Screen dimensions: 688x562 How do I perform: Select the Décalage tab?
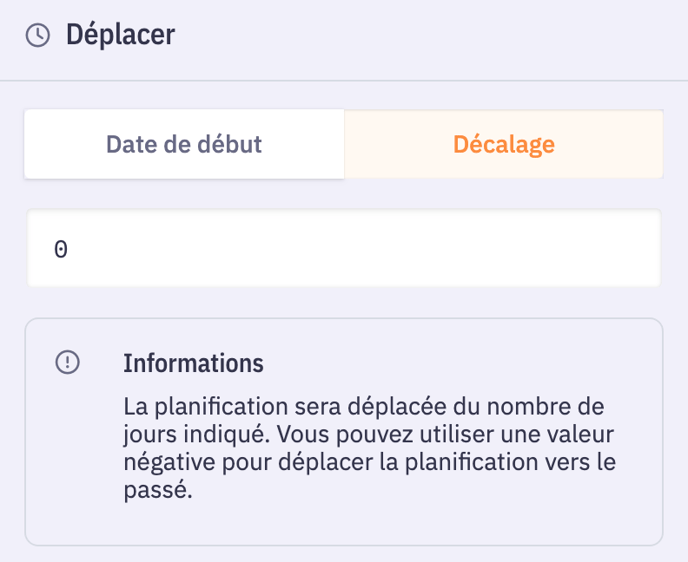coord(503,144)
